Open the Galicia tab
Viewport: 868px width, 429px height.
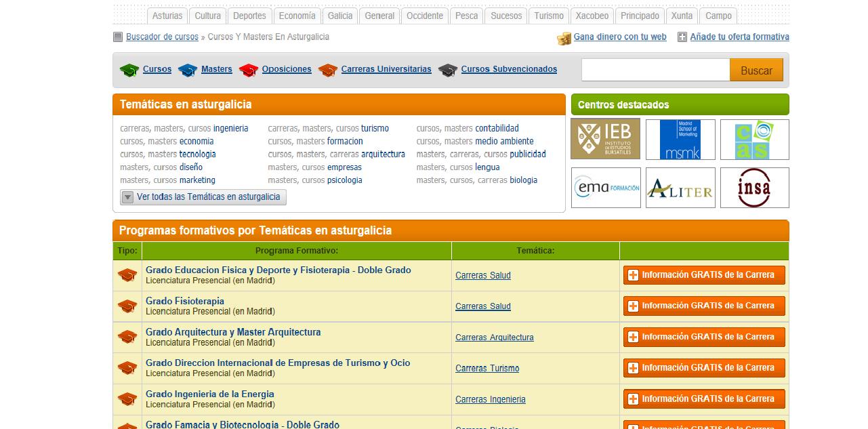pos(339,16)
